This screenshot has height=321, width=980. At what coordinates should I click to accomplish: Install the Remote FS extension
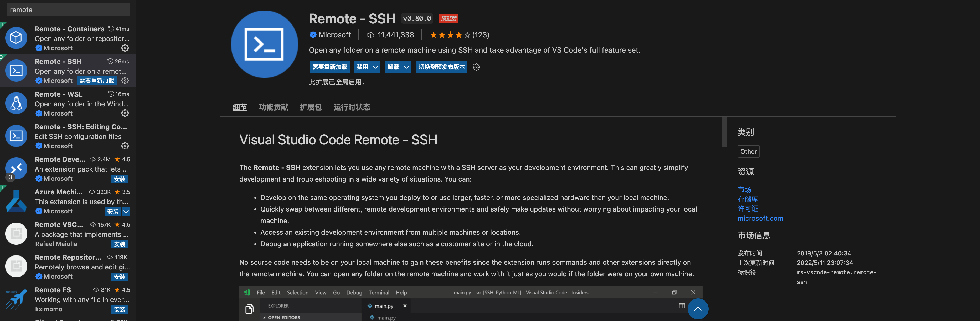tap(120, 310)
